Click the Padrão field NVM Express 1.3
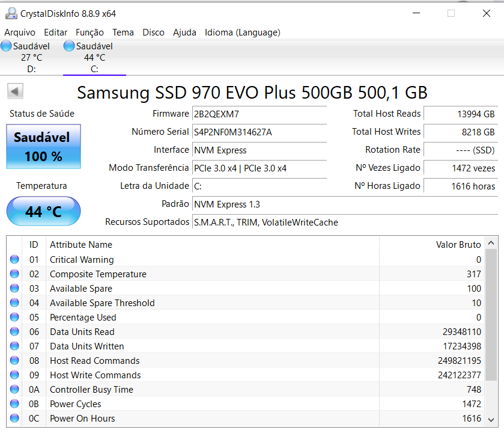This screenshot has height=433, width=504. pos(345,204)
